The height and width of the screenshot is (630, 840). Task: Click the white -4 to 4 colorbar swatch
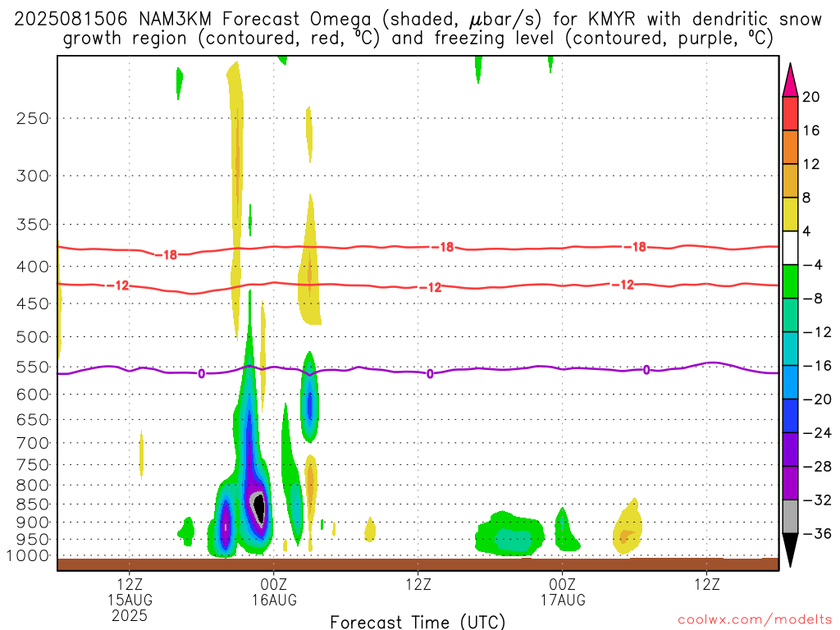point(790,248)
